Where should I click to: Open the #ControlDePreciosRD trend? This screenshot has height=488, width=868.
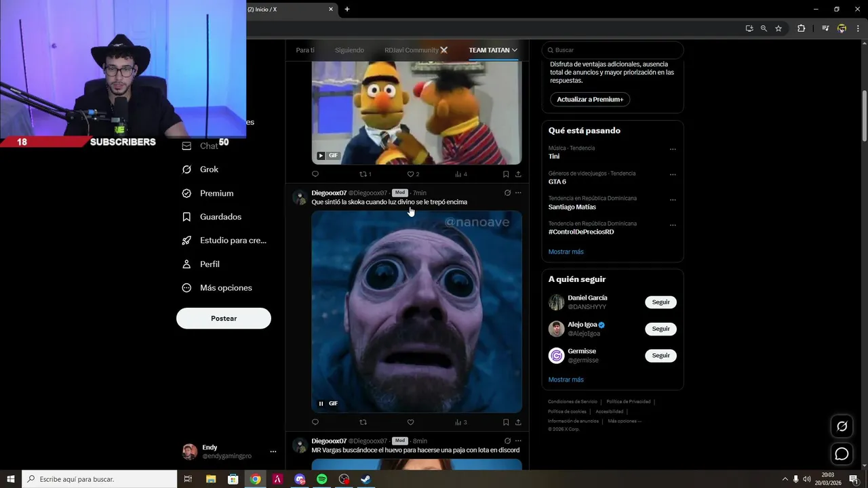pos(581,232)
